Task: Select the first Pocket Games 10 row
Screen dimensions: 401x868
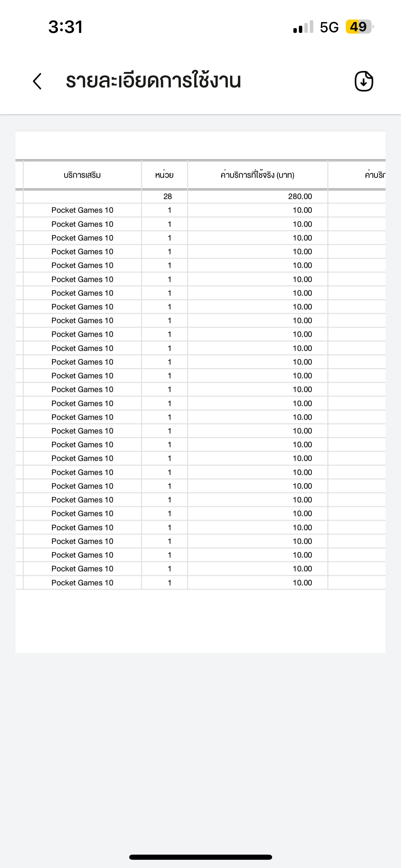Action: [200, 210]
